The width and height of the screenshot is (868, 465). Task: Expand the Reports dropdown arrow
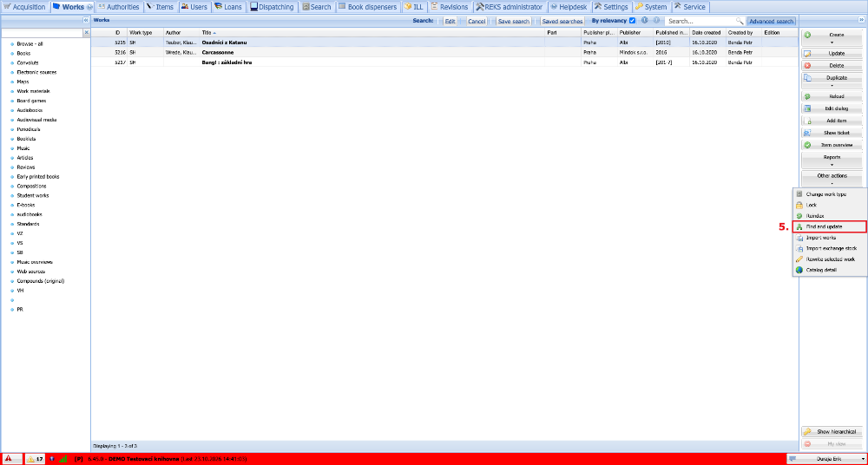(832, 165)
